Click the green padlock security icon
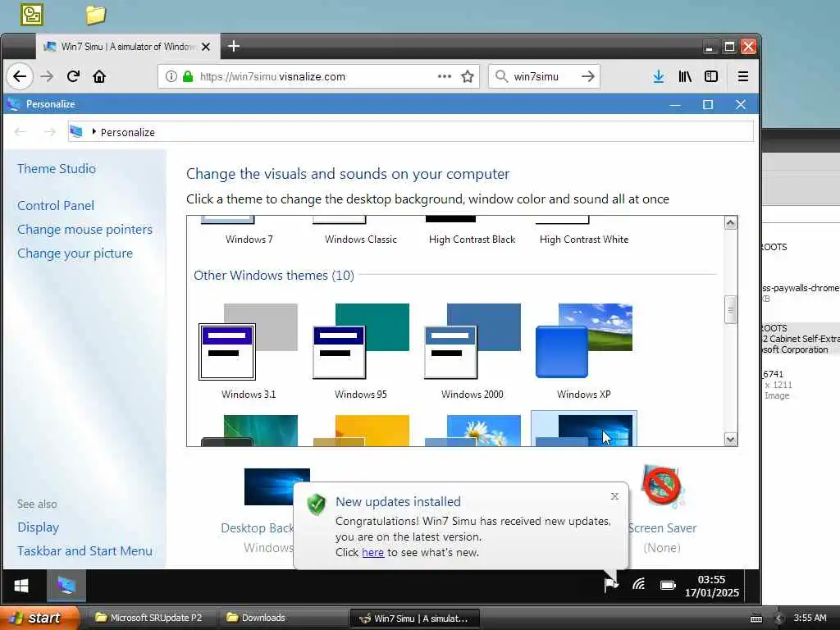840x630 pixels. point(188,76)
